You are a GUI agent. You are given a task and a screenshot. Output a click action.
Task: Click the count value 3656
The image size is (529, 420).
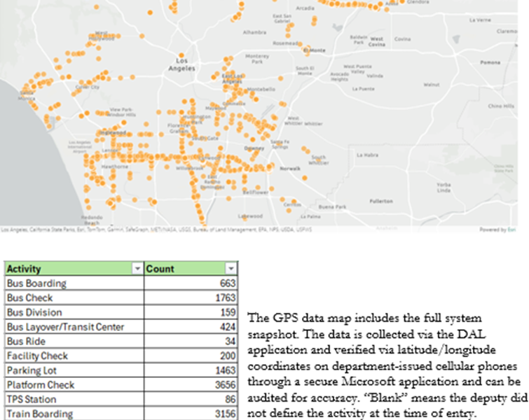tap(224, 385)
